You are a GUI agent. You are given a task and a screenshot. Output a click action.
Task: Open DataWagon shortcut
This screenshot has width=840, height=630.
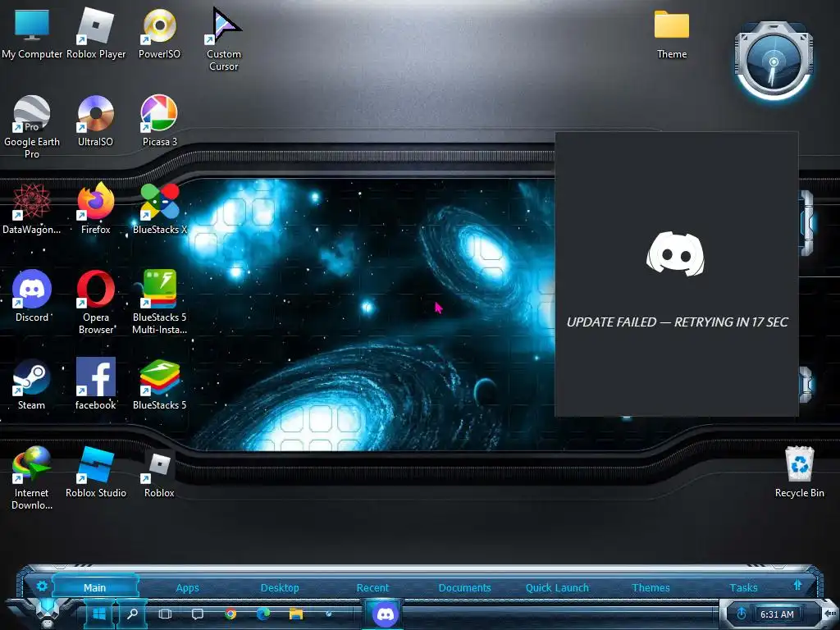point(32,209)
